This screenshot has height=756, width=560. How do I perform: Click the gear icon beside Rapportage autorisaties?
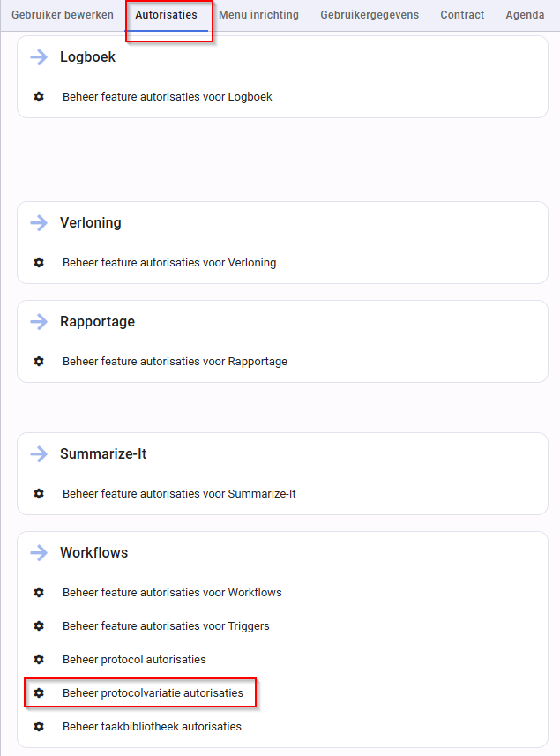[39, 362]
